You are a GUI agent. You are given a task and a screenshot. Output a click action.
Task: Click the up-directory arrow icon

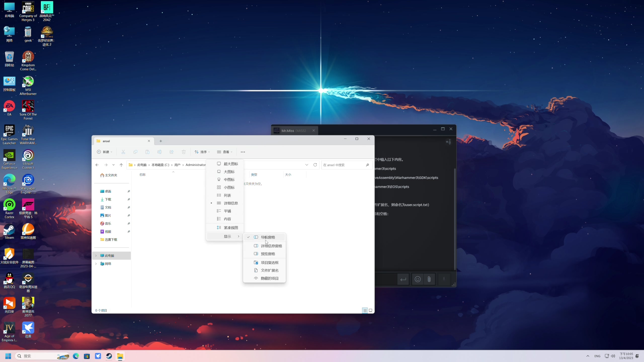[121, 165]
